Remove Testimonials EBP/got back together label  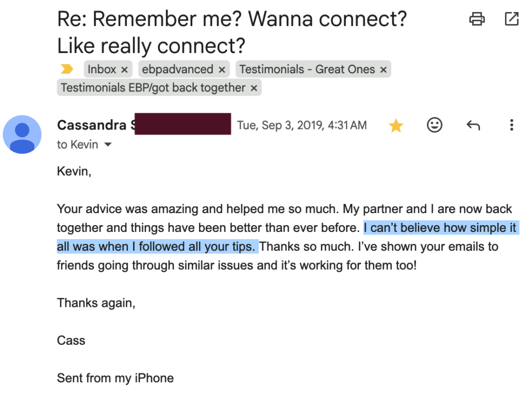coord(254,88)
